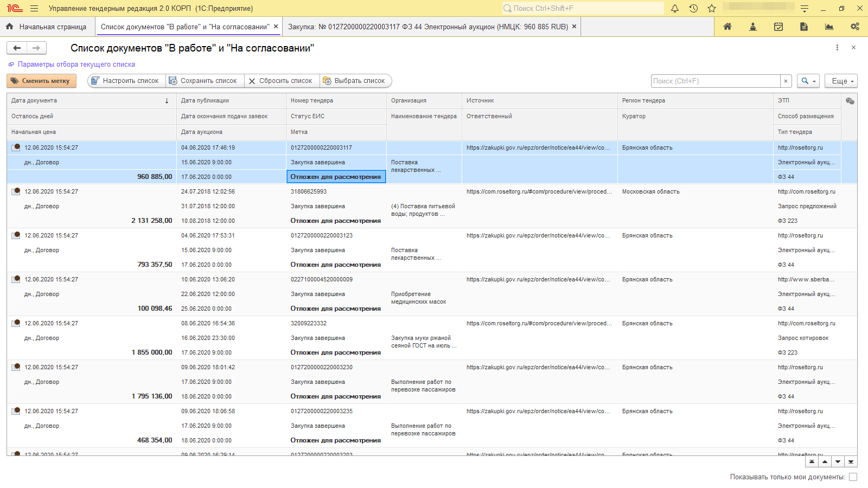The width and height of the screenshot is (868, 488).
Task: Click the 'Сменить метку' button
Action: (x=41, y=81)
